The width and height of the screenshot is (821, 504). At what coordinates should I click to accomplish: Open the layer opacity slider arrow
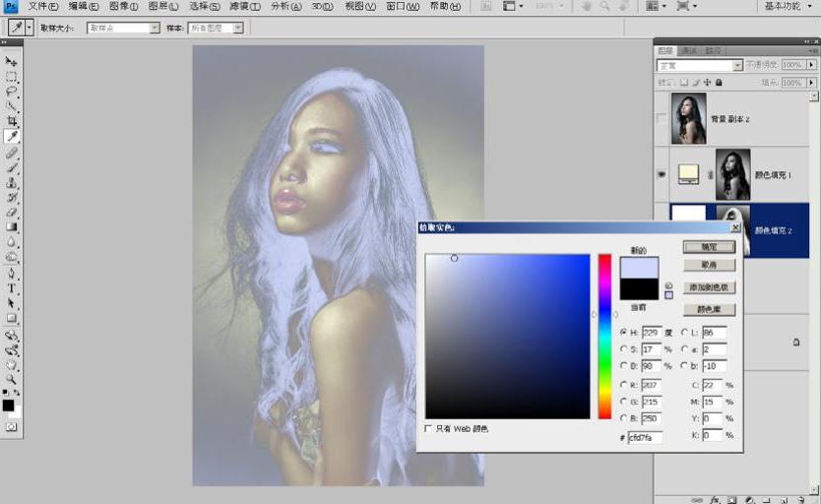point(811,65)
